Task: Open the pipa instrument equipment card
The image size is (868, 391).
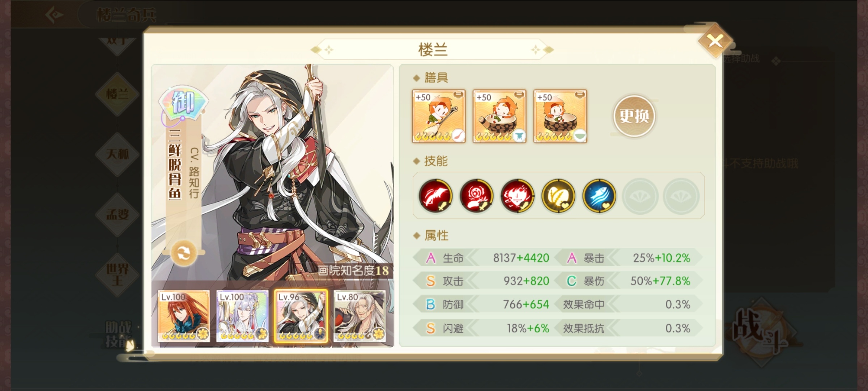Action: (x=439, y=116)
